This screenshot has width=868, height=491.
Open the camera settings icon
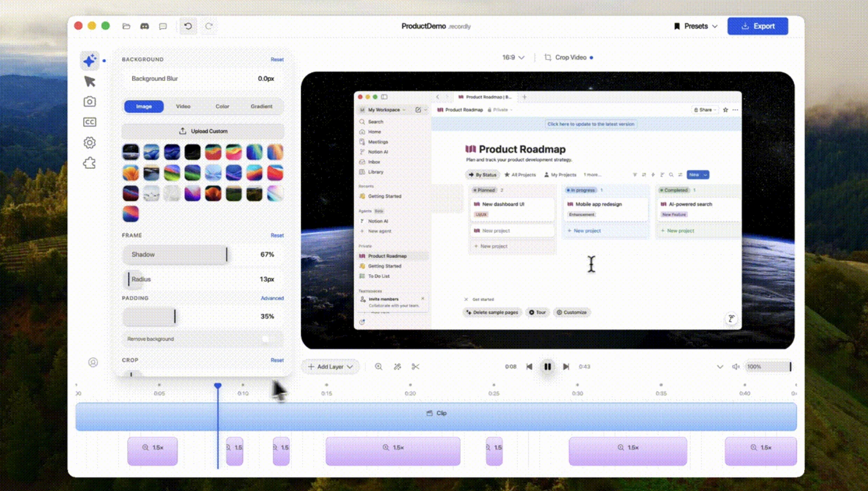89,102
